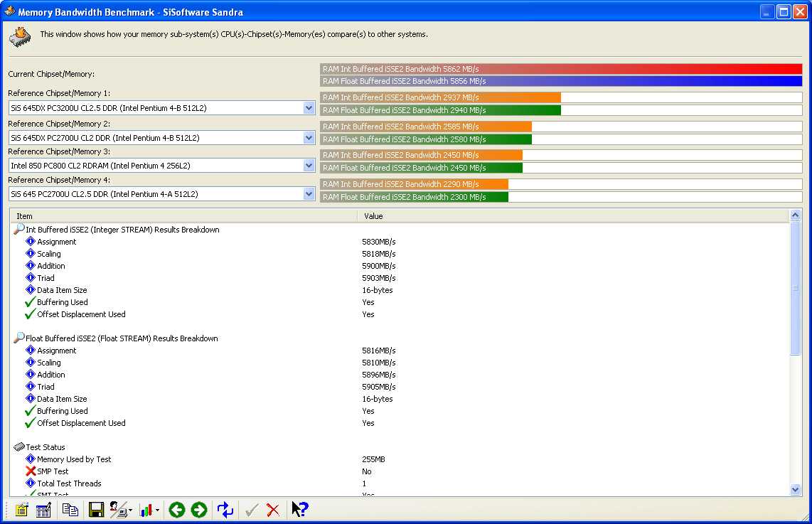812x524 pixels.
Task: Click the table-with-pencil icon
Action: pyautogui.click(x=44, y=510)
